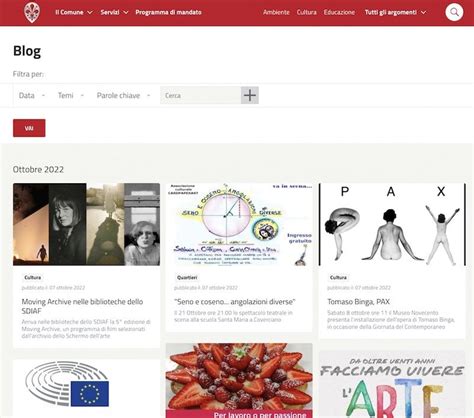Open the Seno e coseno poster thumbnail
474x418 pixels.
[x=239, y=224]
